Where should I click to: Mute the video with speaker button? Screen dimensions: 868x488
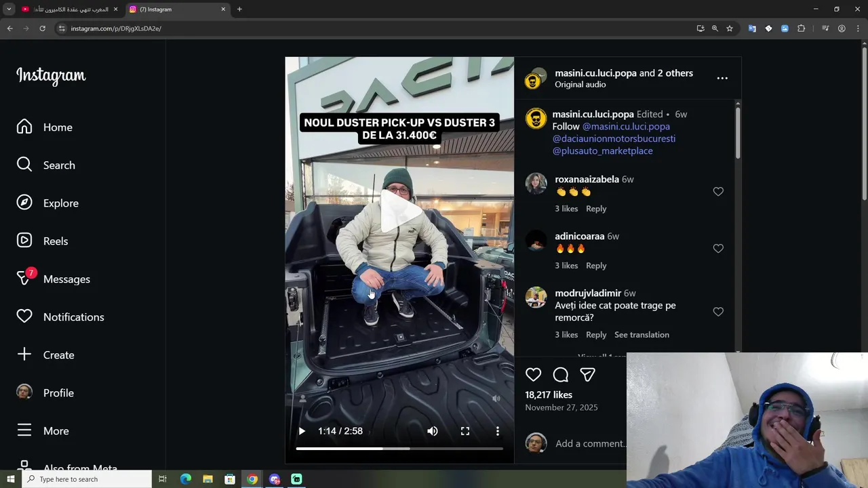pos(433,431)
